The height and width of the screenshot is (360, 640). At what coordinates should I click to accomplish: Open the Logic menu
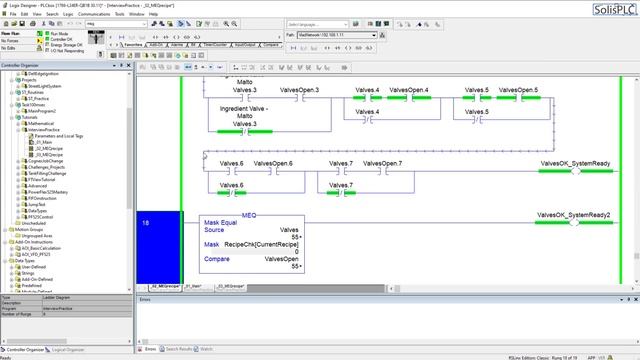pos(68,14)
